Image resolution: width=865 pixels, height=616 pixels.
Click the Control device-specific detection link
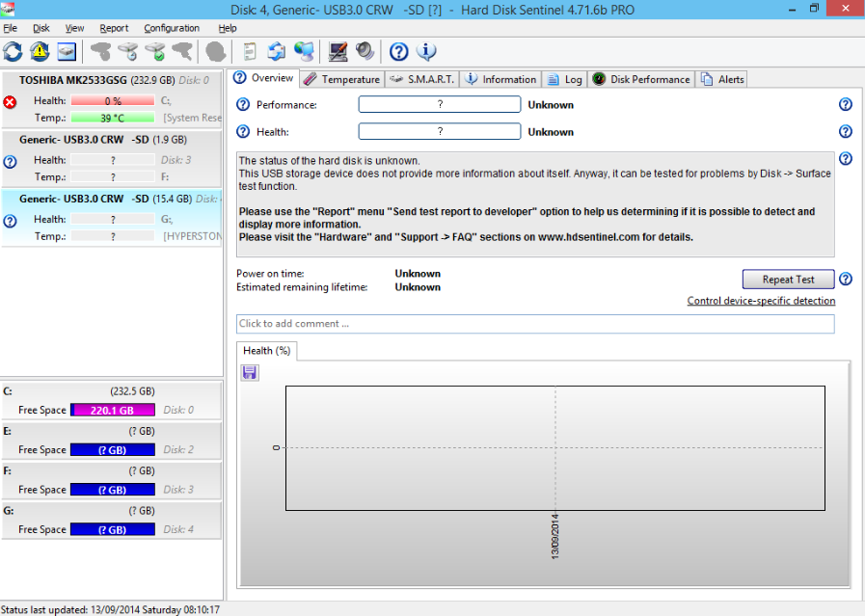[x=761, y=301]
